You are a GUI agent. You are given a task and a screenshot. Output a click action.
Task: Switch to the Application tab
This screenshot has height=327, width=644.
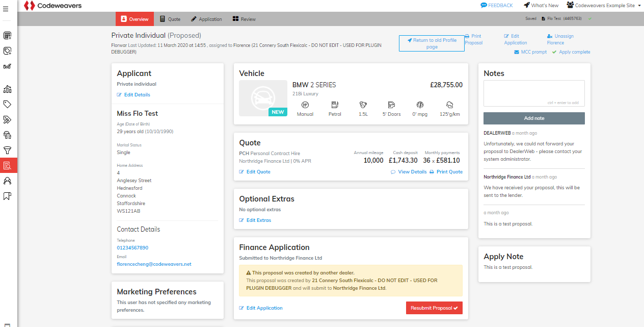click(206, 19)
